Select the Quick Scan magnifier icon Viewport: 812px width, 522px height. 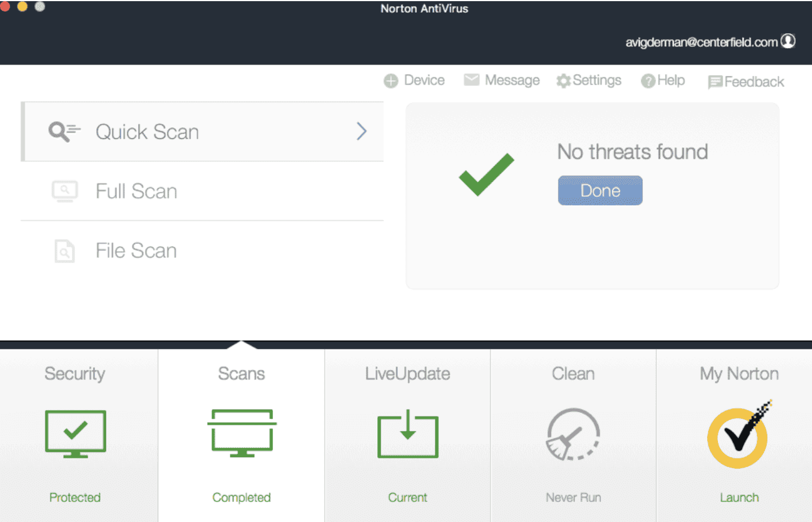(63, 131)
